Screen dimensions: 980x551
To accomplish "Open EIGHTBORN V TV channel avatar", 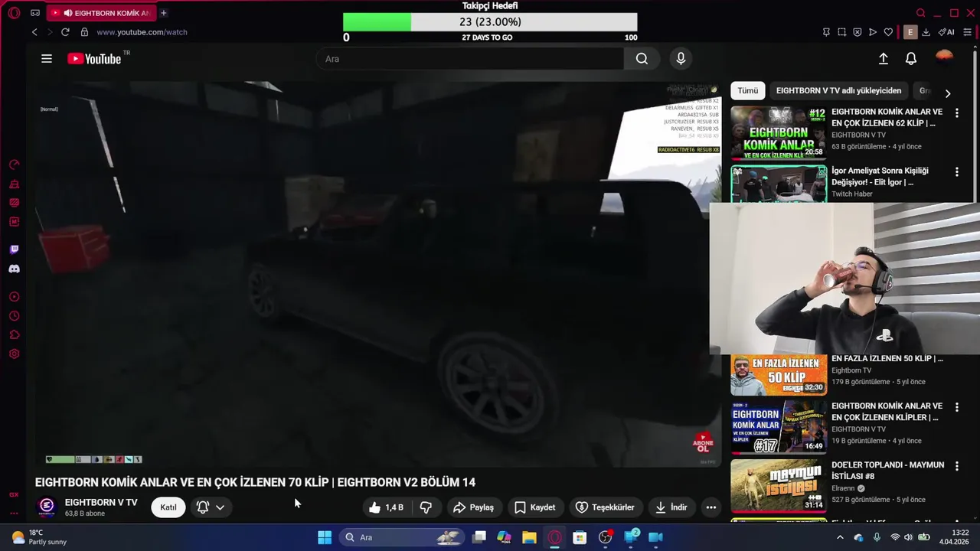I will 47,507.
